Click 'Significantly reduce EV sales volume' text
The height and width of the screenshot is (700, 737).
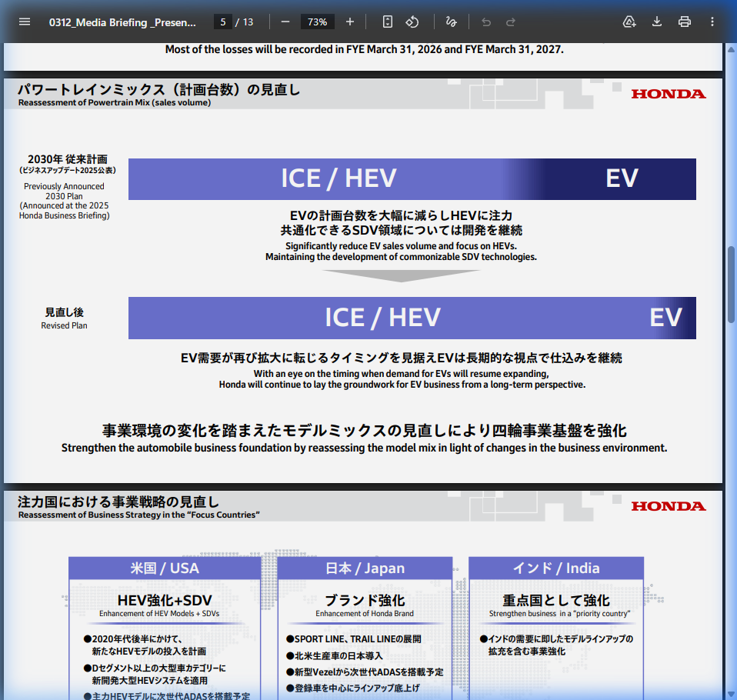[401, 246]
